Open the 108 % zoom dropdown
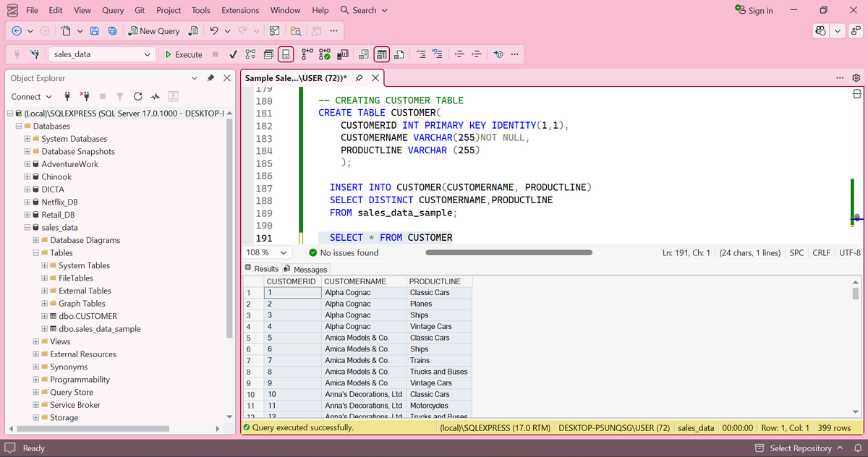The height and width of the screenshot is (457, 868). pyautogui.click(x=282, y=252)
